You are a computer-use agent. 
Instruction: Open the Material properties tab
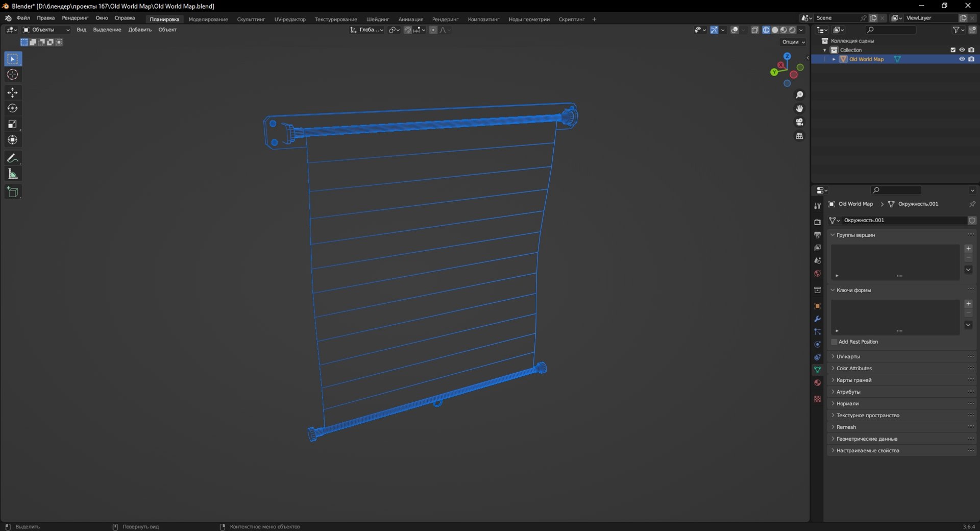817,383
